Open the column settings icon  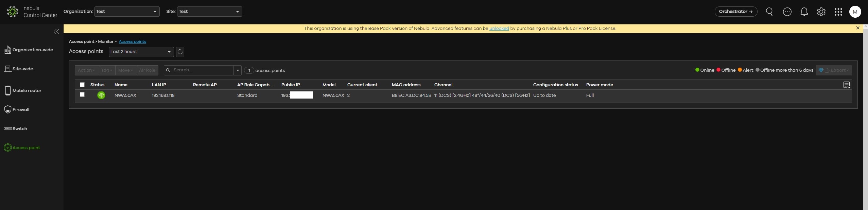847,85
